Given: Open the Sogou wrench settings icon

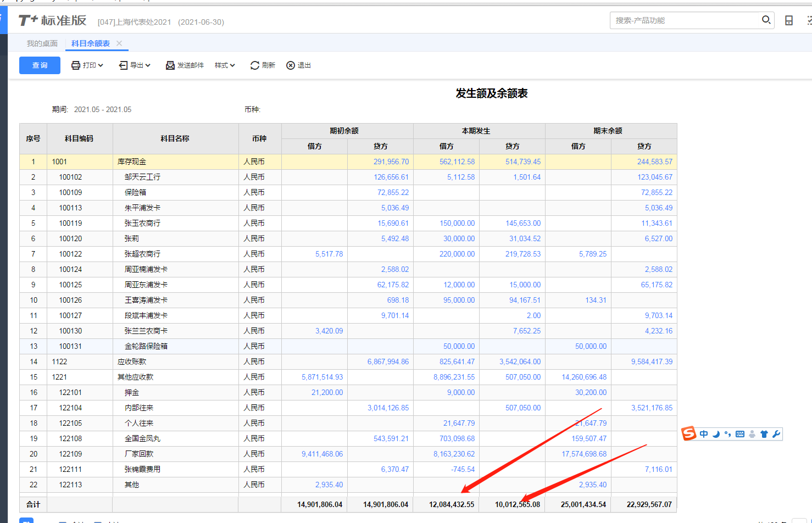Looking at the screenshot, I should (x=776, y=434).
